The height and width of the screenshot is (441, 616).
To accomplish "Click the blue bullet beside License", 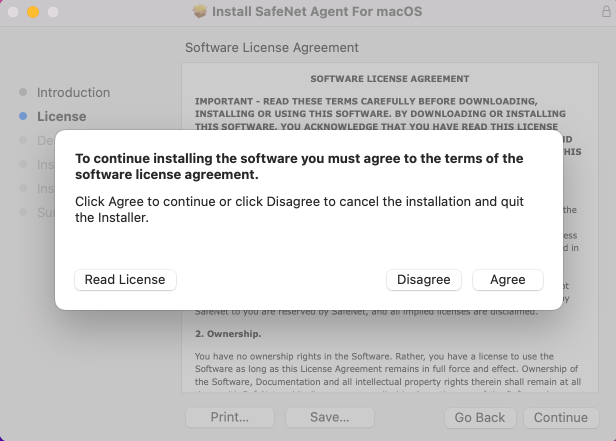I will 23,116.
